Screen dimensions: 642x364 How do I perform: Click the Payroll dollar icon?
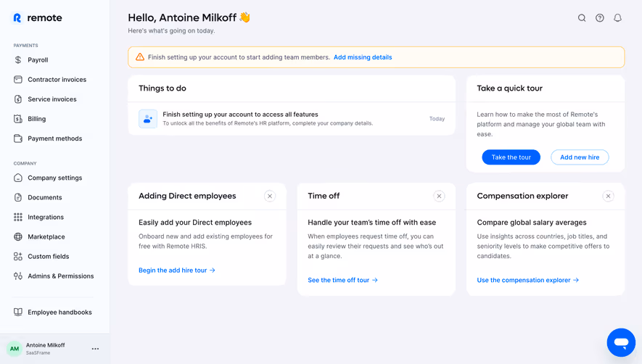[x=18, y=59]
